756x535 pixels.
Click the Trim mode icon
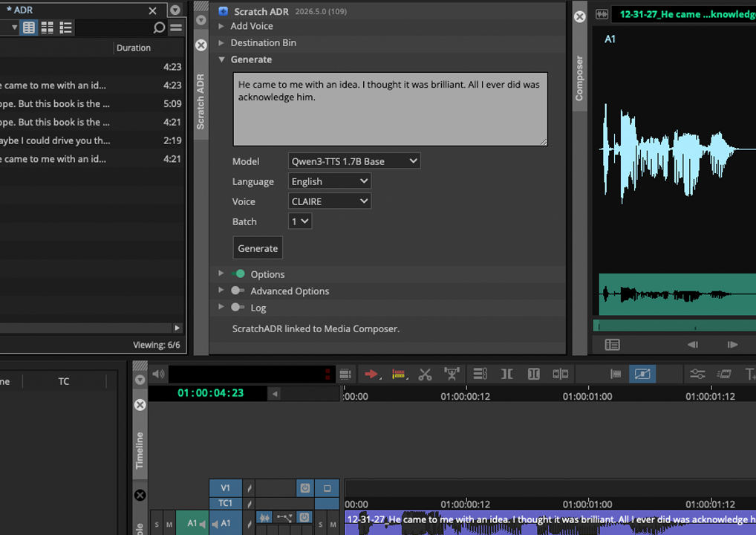coord(506,374)
